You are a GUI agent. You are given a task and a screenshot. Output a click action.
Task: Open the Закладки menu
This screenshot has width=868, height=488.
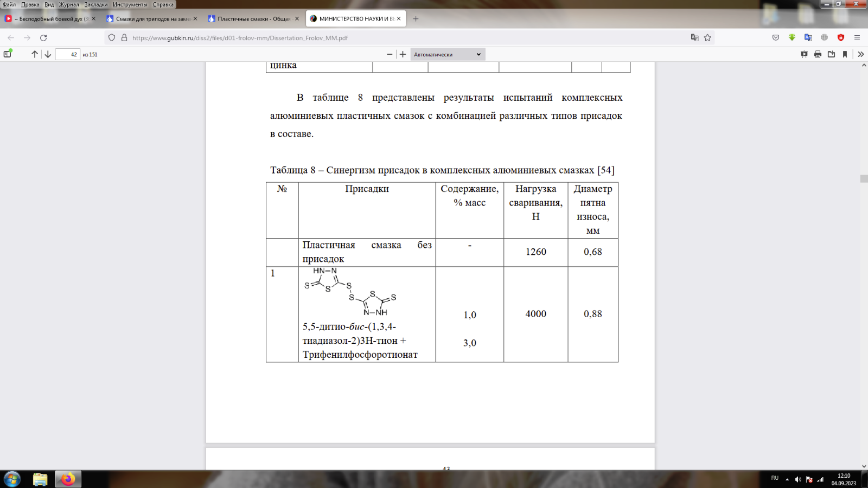tap(96, 4)
